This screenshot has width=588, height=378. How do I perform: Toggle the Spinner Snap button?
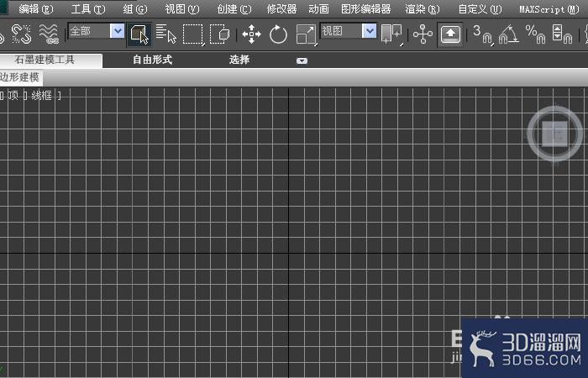(562, 34)
